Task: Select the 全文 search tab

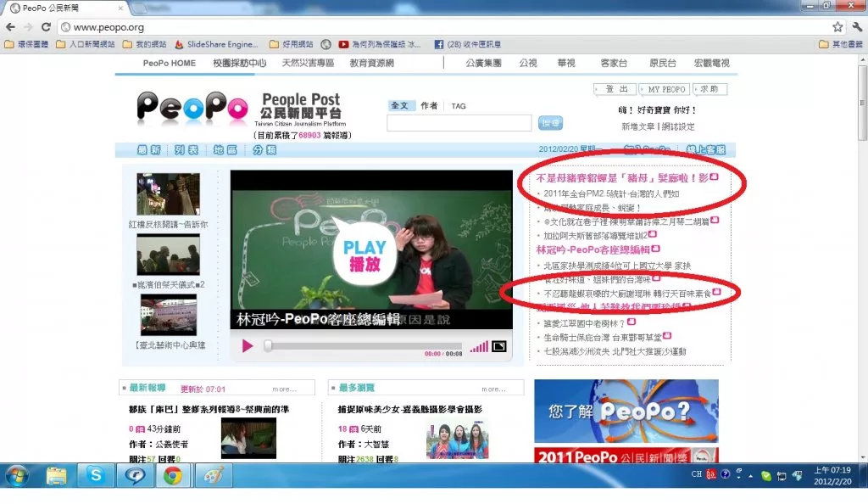Action: [x=399, y=106]
